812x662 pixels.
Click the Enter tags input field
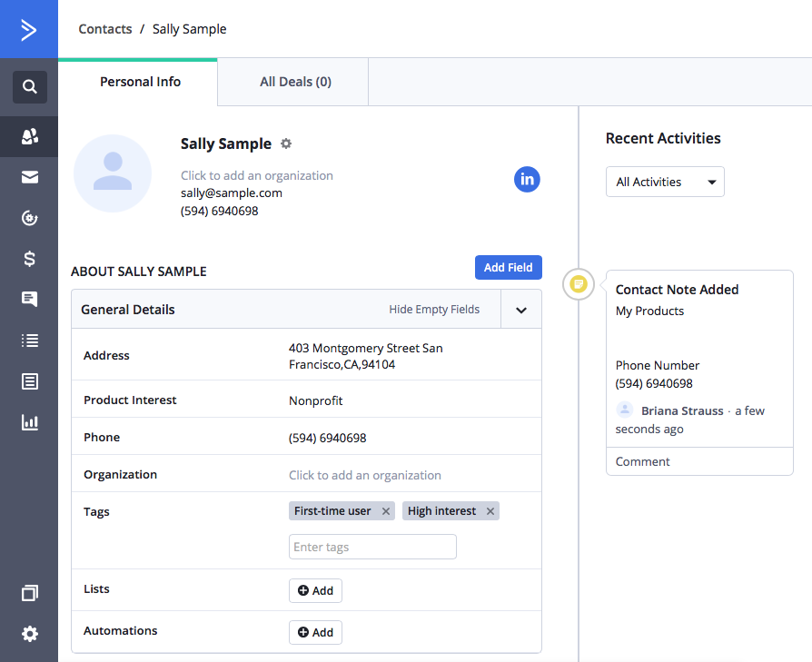(372, 547)
